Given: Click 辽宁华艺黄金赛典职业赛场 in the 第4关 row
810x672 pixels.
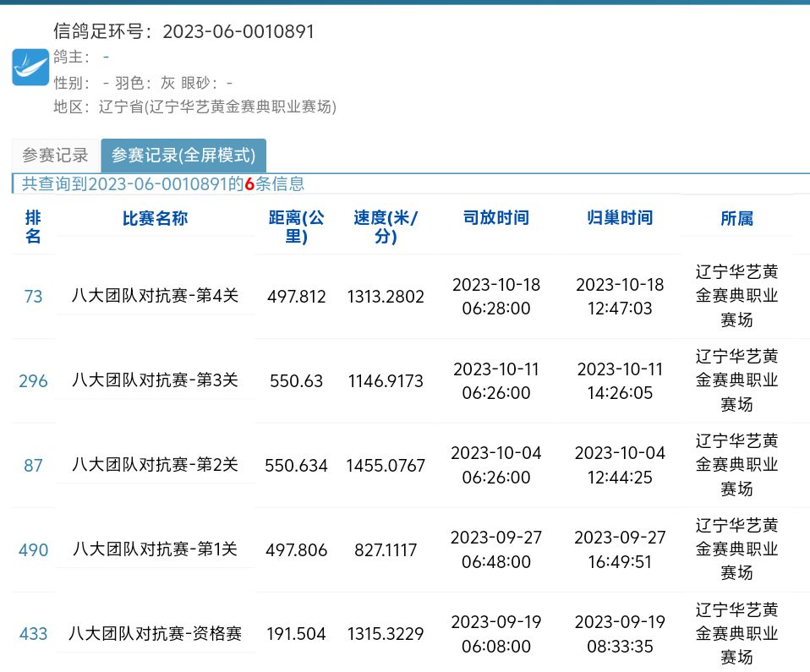Looking at the screenshot, I should pyautogui.click(x=736, y=296).
